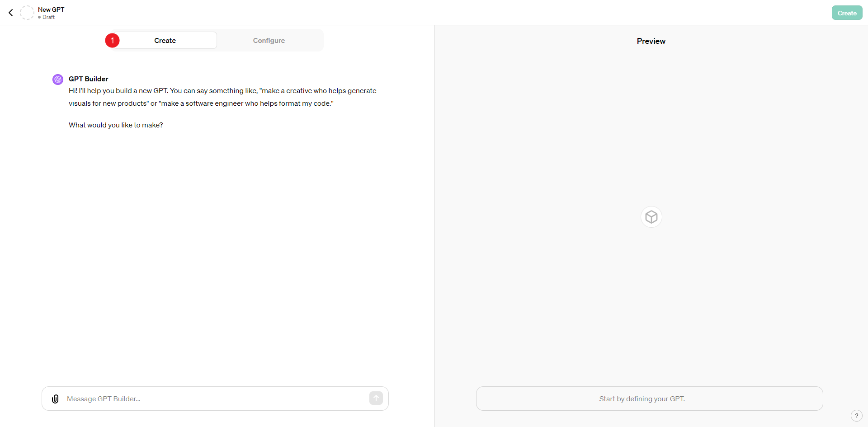Select the Create tab
This screenshot has width=868, height=427.
tap(165, 41)
